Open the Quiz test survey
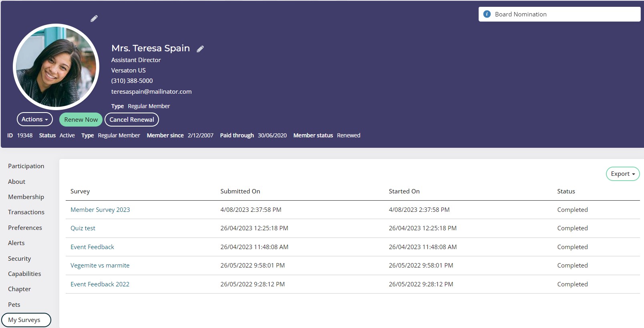Image resolution: width=644 pixels, height=328 pixels. click(83, 228)
